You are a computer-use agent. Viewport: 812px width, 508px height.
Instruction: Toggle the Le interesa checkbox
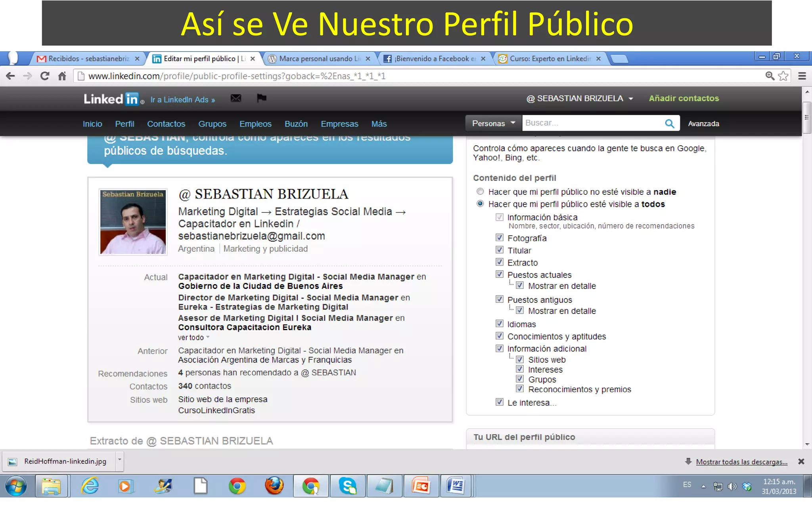pyautogui.click(x=500, y=402)
